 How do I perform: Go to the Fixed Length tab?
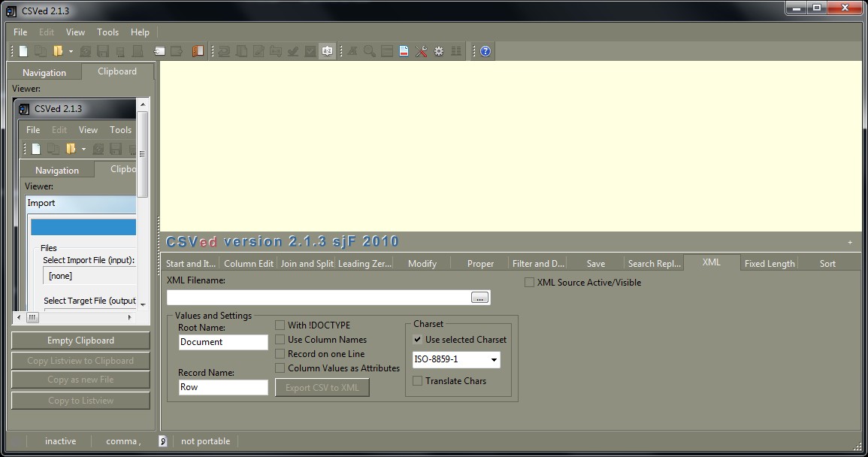pos(770,264)
